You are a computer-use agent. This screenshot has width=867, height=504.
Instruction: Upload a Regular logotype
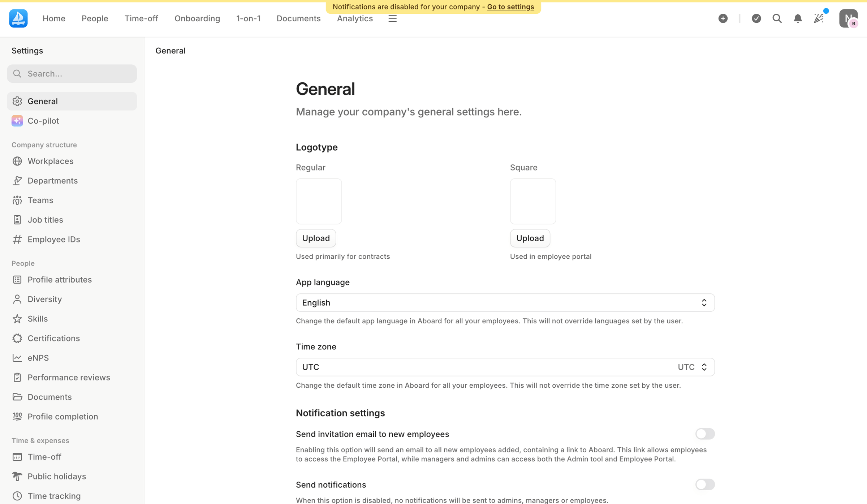[316, 238]
